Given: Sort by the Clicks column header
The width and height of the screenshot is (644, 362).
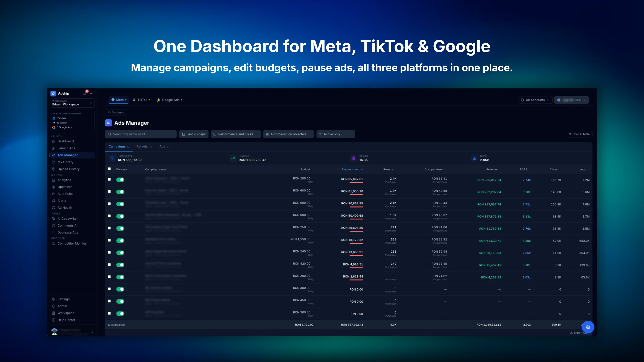Looking at the screenshot, I should click(x=553, y=169).
